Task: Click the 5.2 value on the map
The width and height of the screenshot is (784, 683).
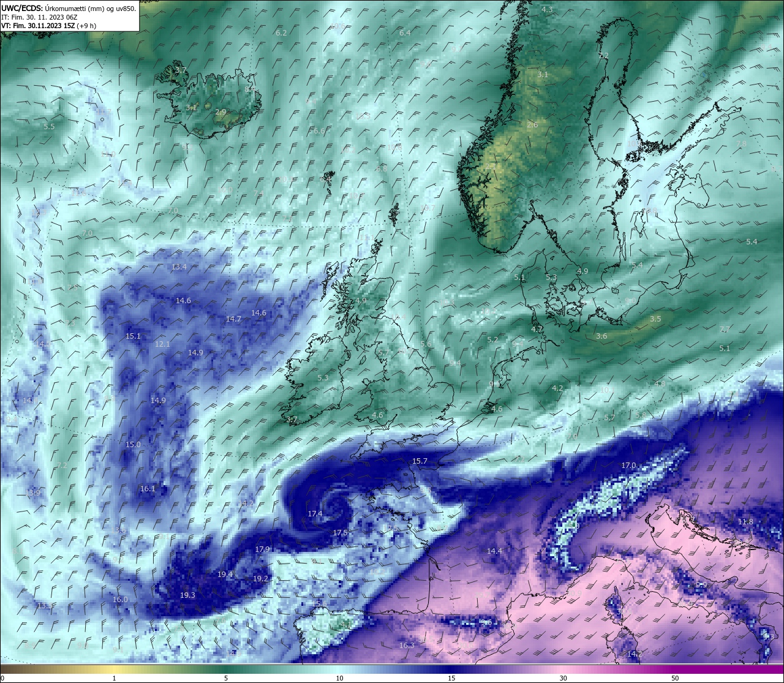Action: tap(492, 339)
